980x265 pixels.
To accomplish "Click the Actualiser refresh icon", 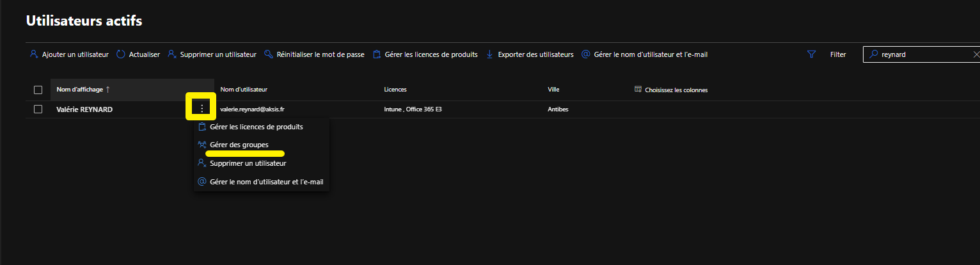I will click(121, 54).
